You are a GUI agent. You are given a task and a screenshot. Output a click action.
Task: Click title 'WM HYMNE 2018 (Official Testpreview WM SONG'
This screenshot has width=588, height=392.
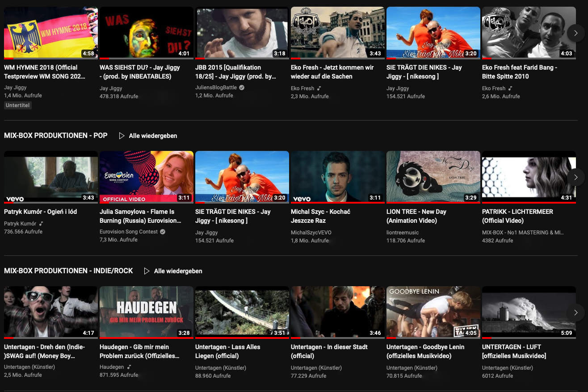click(x=45, y=72)
